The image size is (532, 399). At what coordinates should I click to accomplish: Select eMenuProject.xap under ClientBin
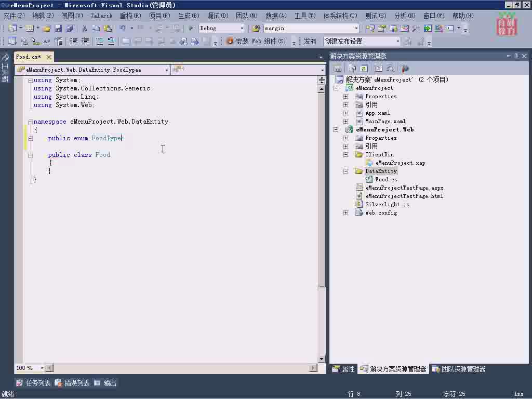(401, 163)
